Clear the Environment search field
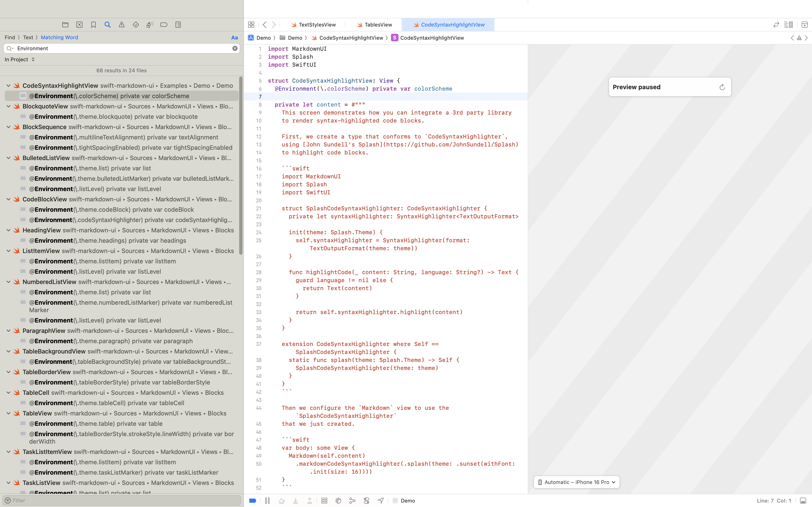Image resolution: width=812 pixels, height=507 pixels. pyautogui.click(x=235, y=48)
